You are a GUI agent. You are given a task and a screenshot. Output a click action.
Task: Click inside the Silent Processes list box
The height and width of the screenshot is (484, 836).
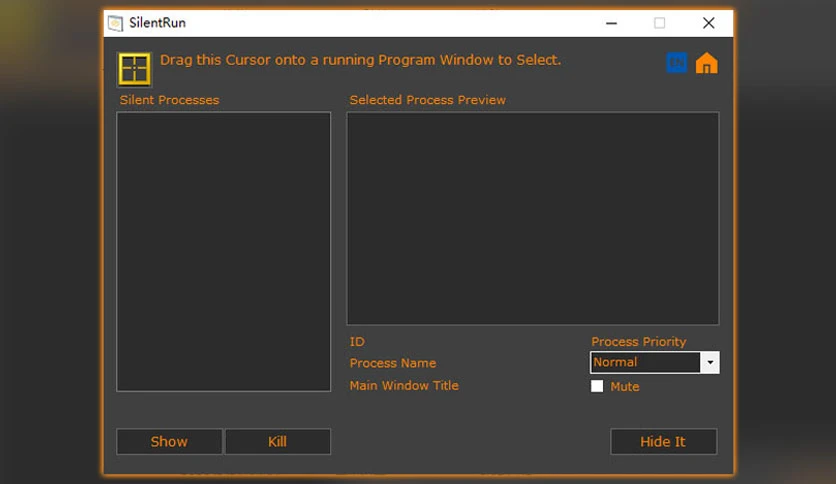(223, 252)
